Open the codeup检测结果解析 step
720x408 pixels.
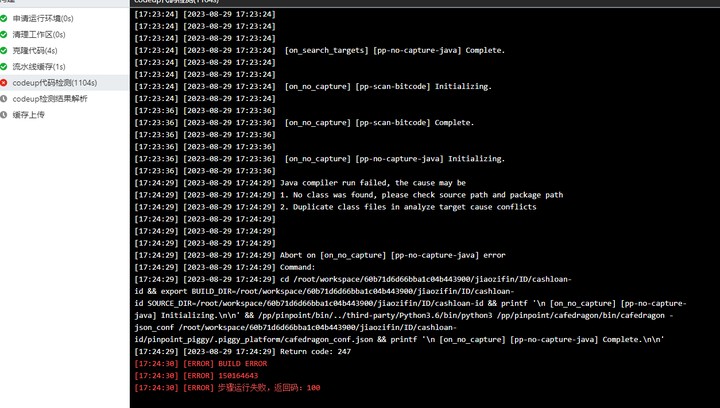pyautogui.click(x=64, y=99)
